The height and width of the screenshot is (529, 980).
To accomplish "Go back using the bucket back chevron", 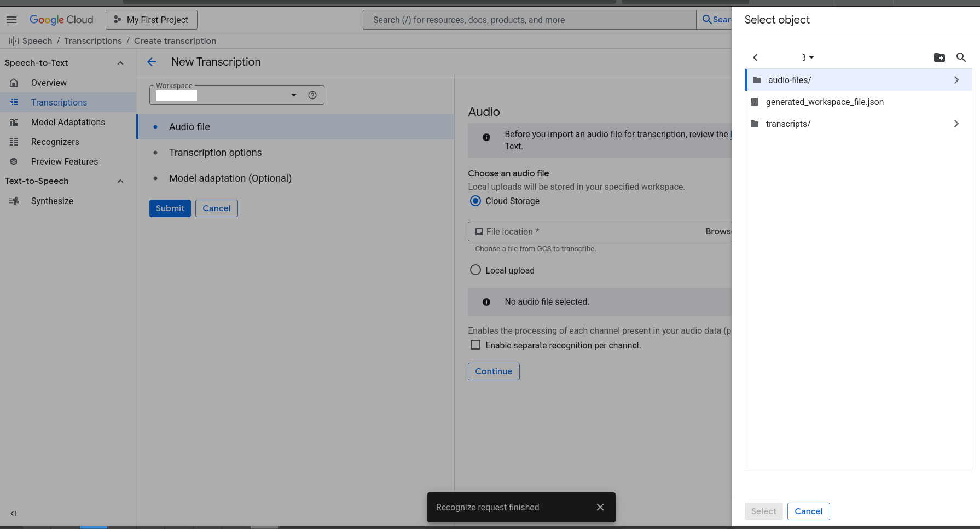I will [755, 57].
